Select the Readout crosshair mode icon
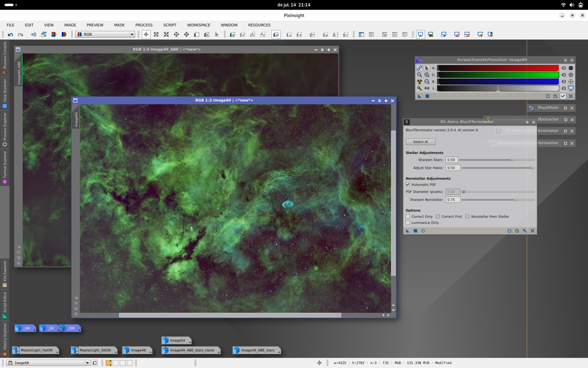Screen dimensions: 588x368 tap(146, 34)
